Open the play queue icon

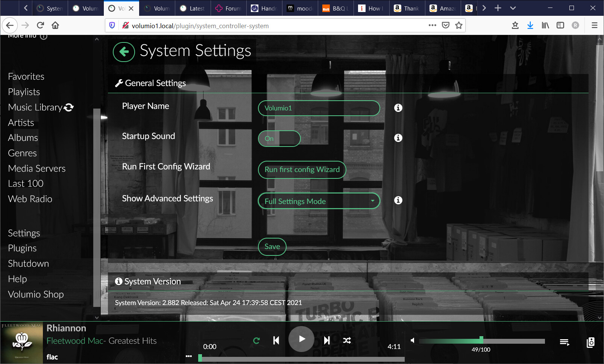(x=564, y=342)
